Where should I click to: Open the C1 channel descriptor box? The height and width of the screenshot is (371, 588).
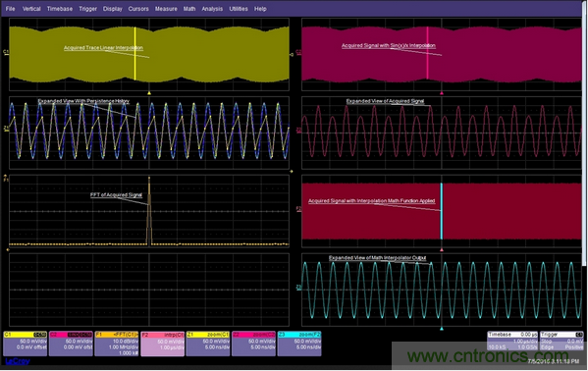tap(26, 344)
